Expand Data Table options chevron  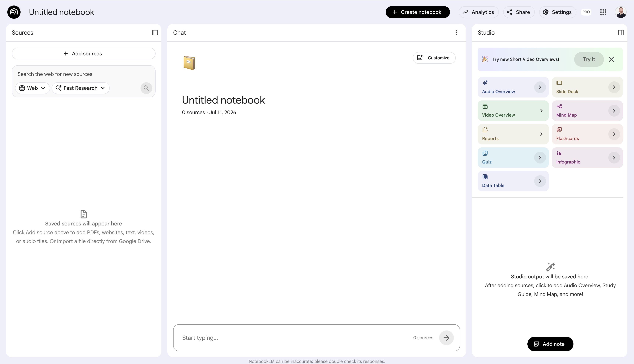pyautogui.click(x=540, y=181)
